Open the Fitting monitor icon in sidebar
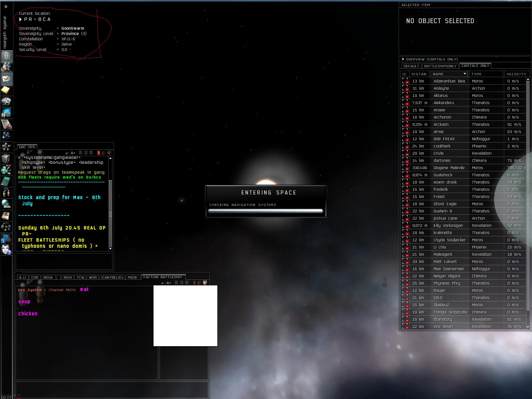This screenshot has height=399, width=532. pyautogui.click(x=6, y=113)
